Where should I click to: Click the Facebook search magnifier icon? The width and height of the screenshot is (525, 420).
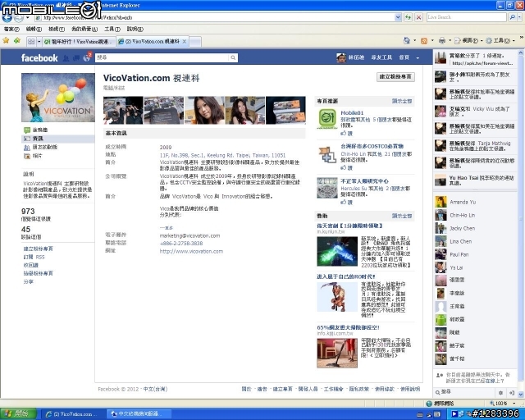point(233,57)
